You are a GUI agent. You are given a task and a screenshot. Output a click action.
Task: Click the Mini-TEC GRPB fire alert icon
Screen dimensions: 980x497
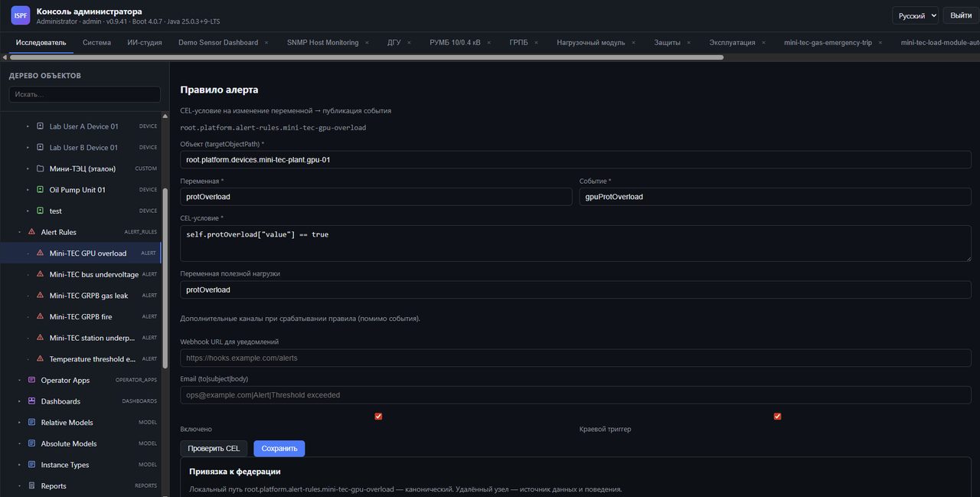(x=40, y=316)
